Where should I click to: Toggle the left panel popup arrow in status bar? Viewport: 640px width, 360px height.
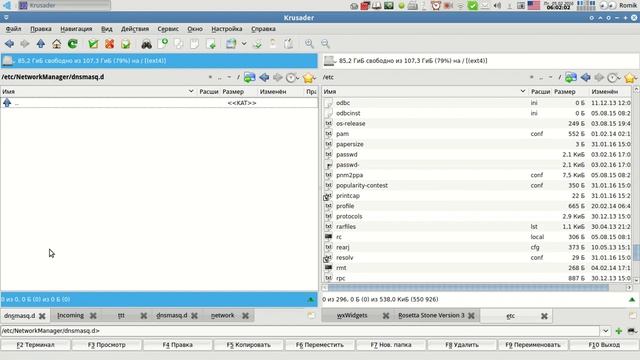coord(311,300)
